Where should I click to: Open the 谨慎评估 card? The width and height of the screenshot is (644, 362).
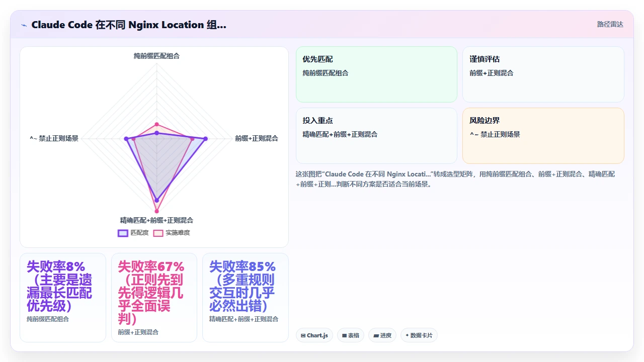[x=543, y=74]
